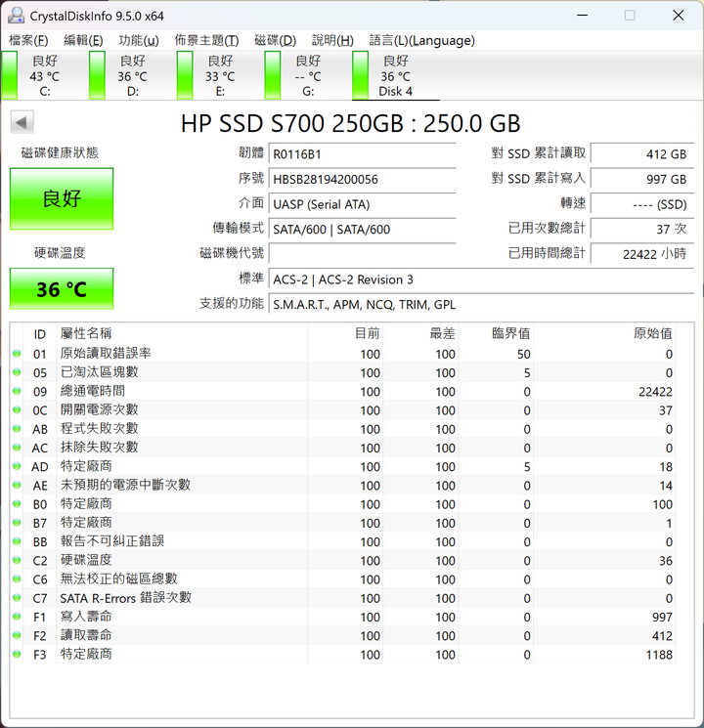Click the interface field UASP (Serial ATA)
The width and height of the screenshot is (704, 728).
click(x=362, y=204)
